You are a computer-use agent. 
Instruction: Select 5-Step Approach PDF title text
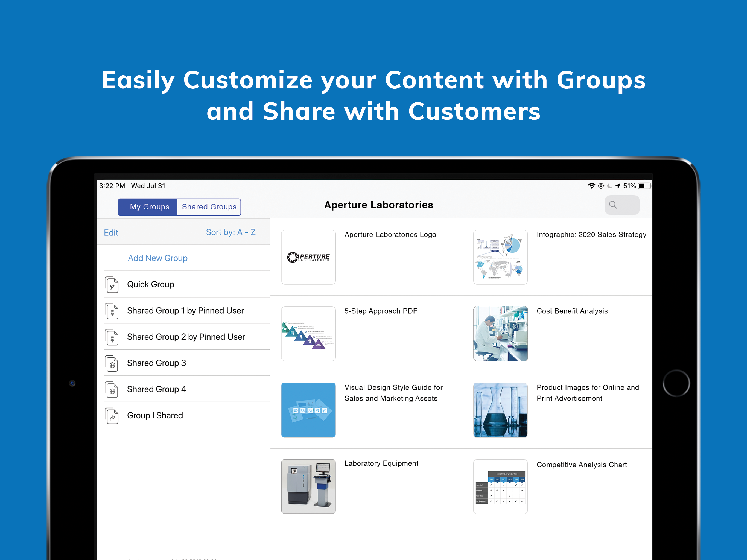point(381,311)
